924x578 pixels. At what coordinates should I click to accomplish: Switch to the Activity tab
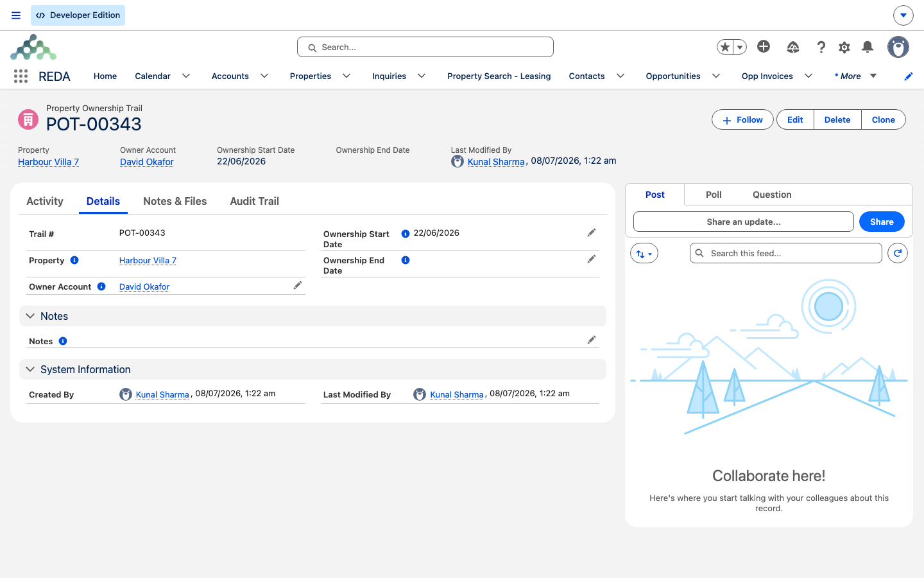[x=45, y=201]
